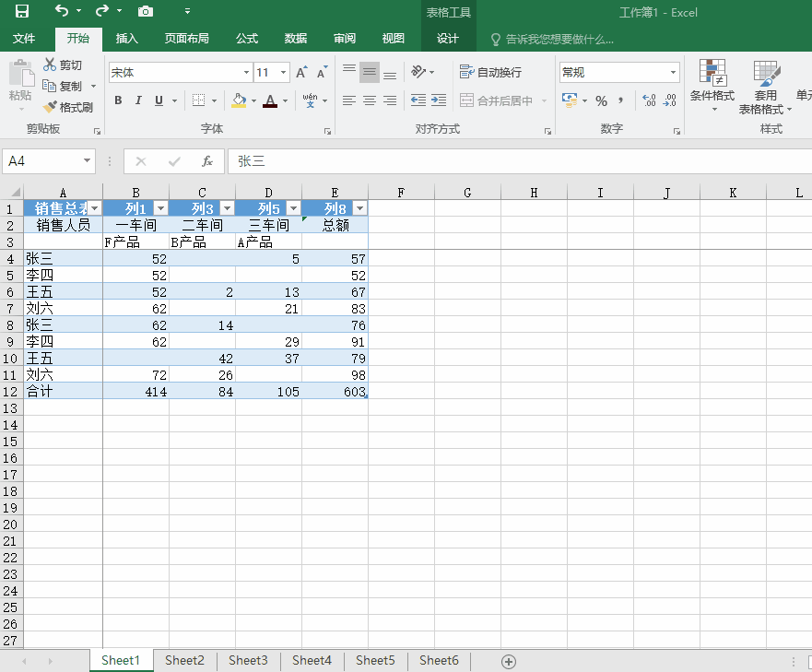
Task: Switch to the 插入 ribbon tab
Action: click(x=127, y=39)
